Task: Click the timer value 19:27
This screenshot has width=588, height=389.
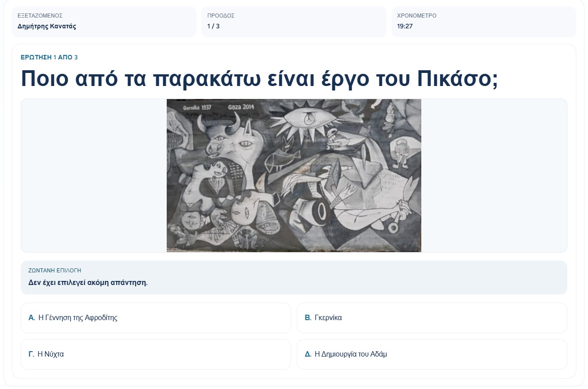Action: tap(405, 26)
